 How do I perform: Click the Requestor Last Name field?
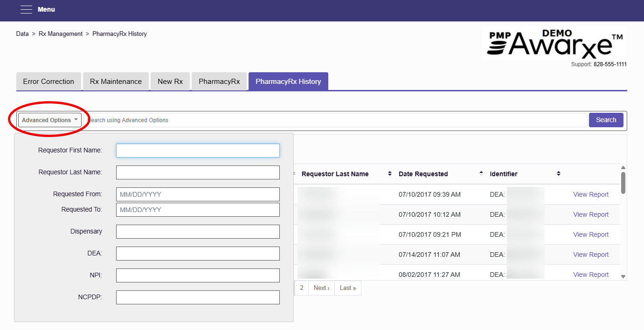tap(198, 172)
